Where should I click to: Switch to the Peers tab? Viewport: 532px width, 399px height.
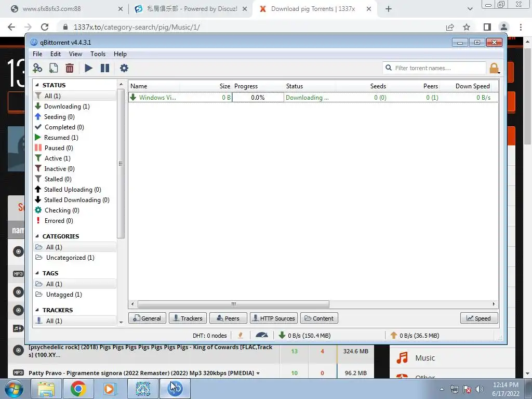click(x=228, y=318)
